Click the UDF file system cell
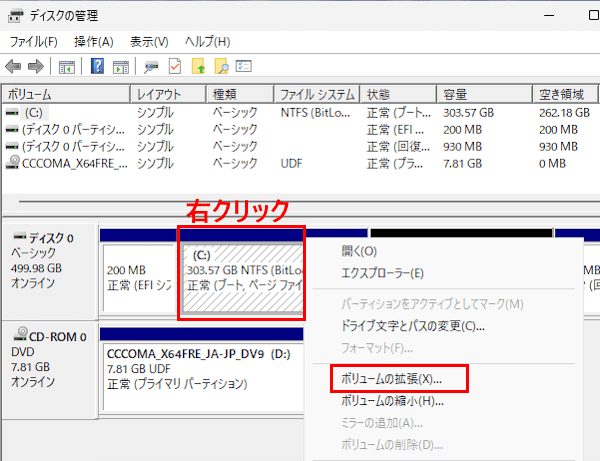Image resolution: width=600 pixels, height=461 pixels. [x=291, y=163]
